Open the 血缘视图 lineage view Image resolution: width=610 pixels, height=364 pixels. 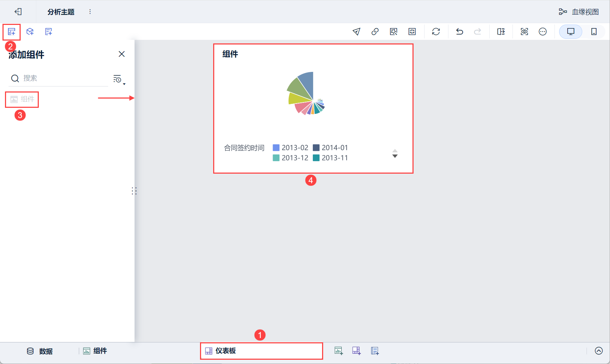click(579, 12)
